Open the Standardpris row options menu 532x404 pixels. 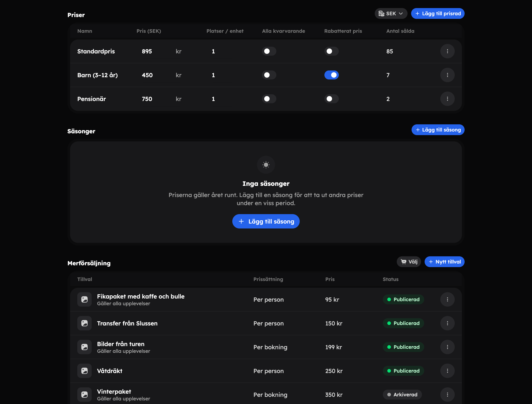click(x=447, y=51)
